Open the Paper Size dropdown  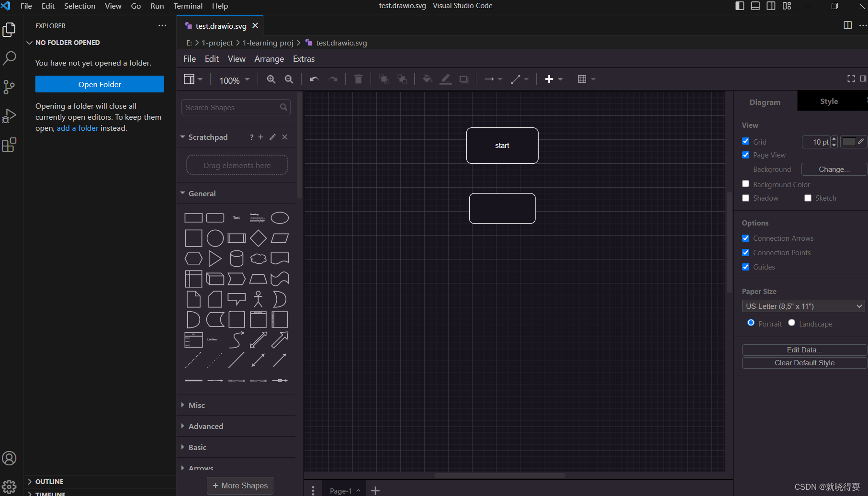click(803, 306)
